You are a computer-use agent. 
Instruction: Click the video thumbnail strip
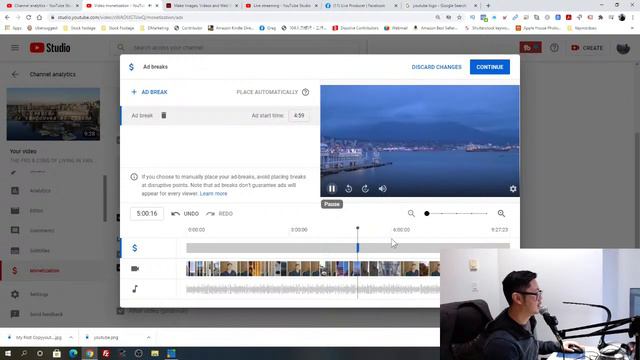tap(313, 269)
